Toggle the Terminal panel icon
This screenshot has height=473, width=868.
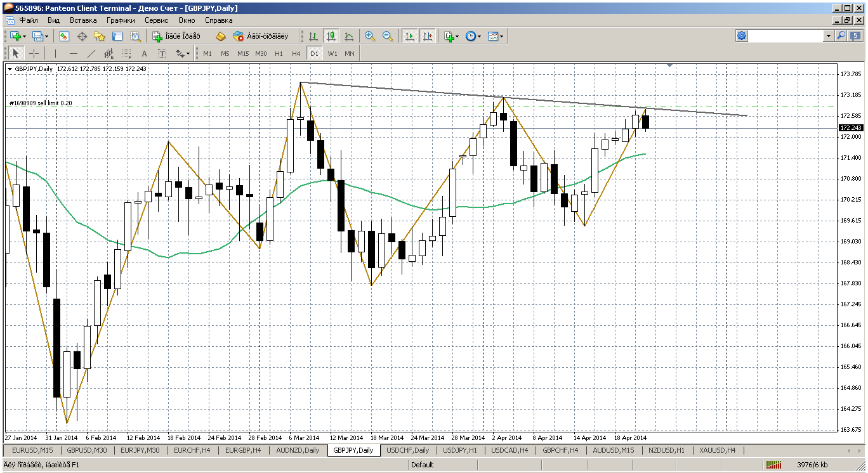(x=117, y=36)
